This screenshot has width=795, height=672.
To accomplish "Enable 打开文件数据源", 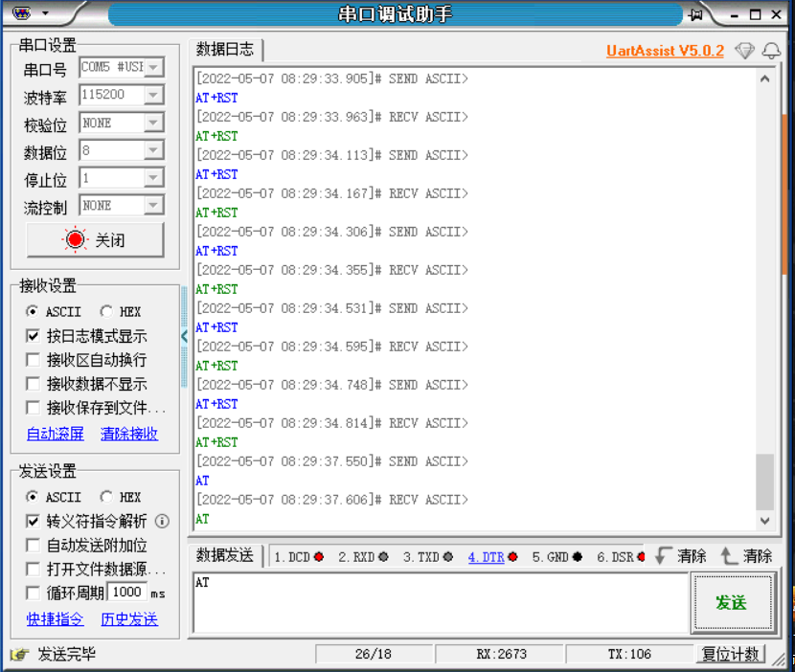I will (x=33, y=570).
